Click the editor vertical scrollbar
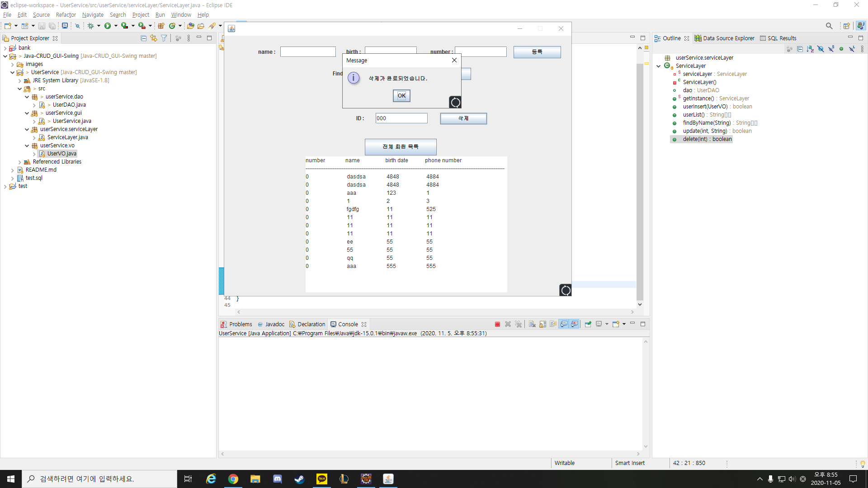 [x=640, y=181]
